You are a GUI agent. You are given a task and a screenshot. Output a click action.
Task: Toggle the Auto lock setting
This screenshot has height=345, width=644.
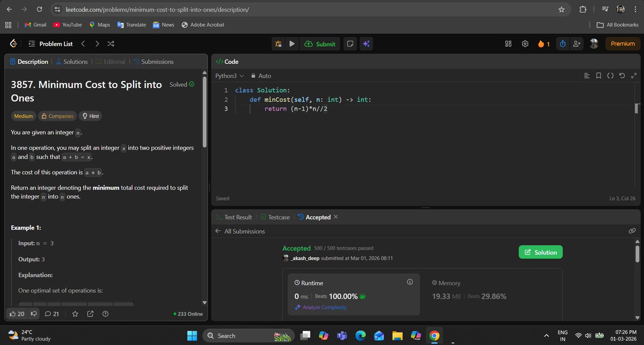coord(261,76)
